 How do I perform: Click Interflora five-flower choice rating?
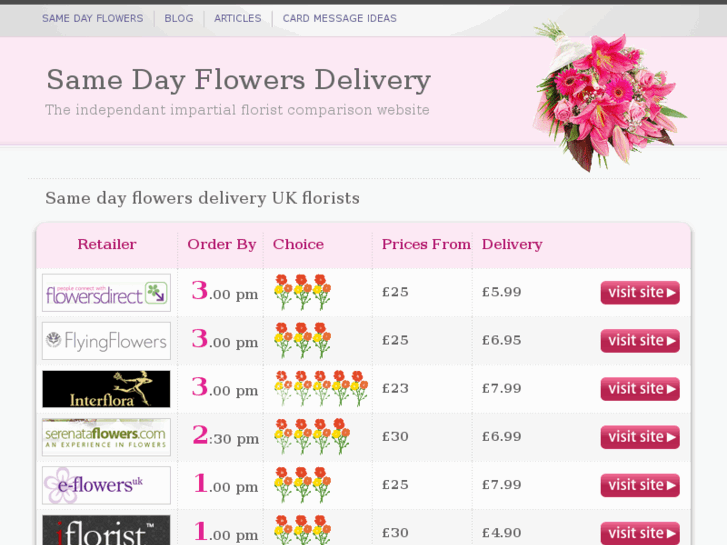[x=321, y=389]
